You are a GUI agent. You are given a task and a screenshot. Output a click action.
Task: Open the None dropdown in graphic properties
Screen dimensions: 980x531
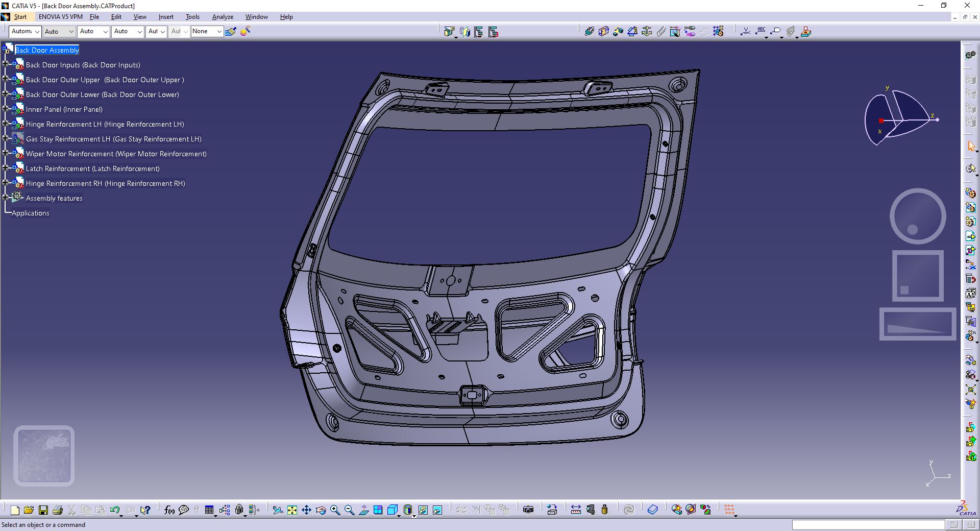click(x=207, y=32)
